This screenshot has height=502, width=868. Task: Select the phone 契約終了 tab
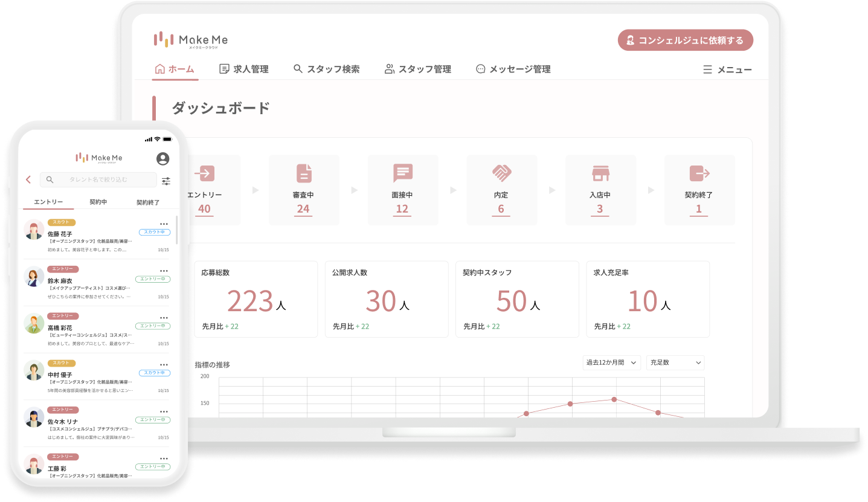[148, 202]
